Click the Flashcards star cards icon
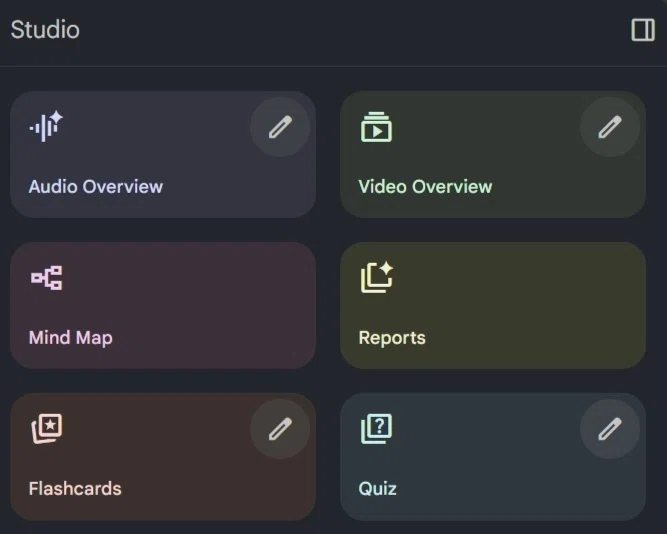Image resolution: width=667 pixels, height=534 pixels. [47, 428]
